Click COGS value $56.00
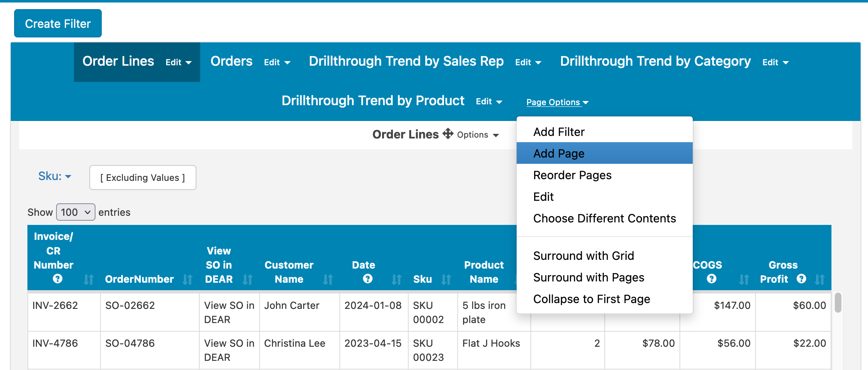This screenshot has height=370, width=868. pyautogui.click(x=734, y=343)
